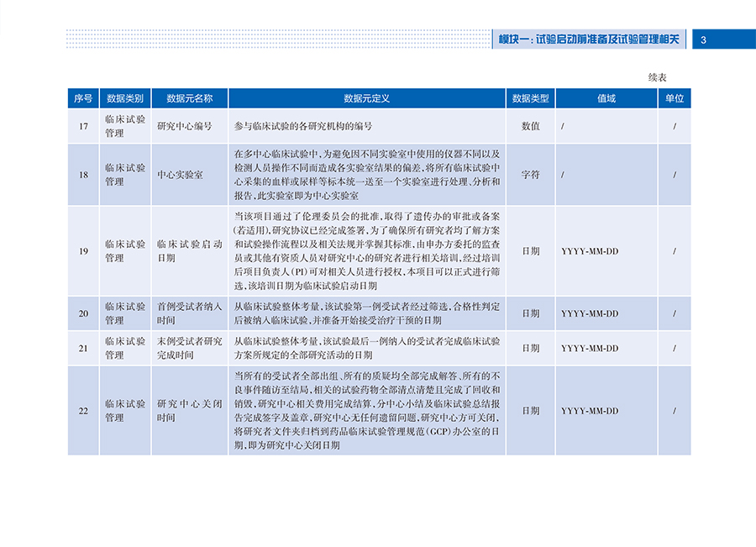Screen dimensions: 756x547
Task: Click 字符 data type in row 18
Action: [x=530, y=175]
